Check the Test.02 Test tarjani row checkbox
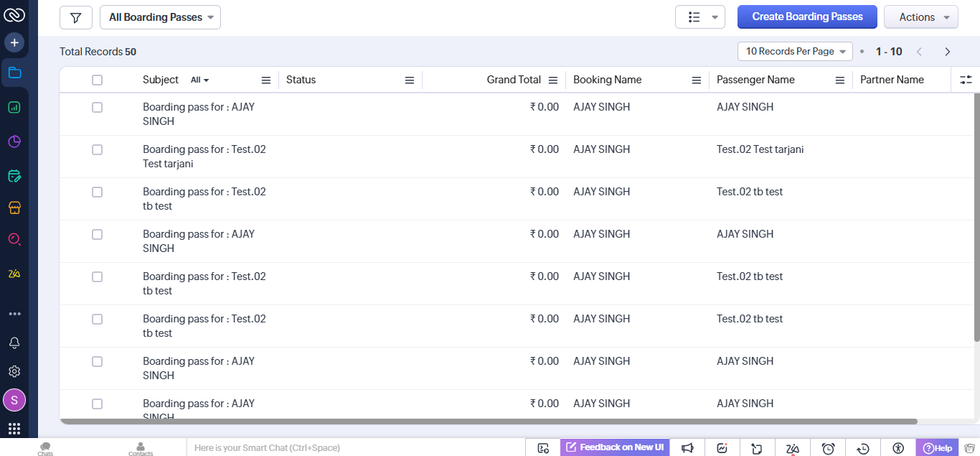 click(x=97, y=149)
